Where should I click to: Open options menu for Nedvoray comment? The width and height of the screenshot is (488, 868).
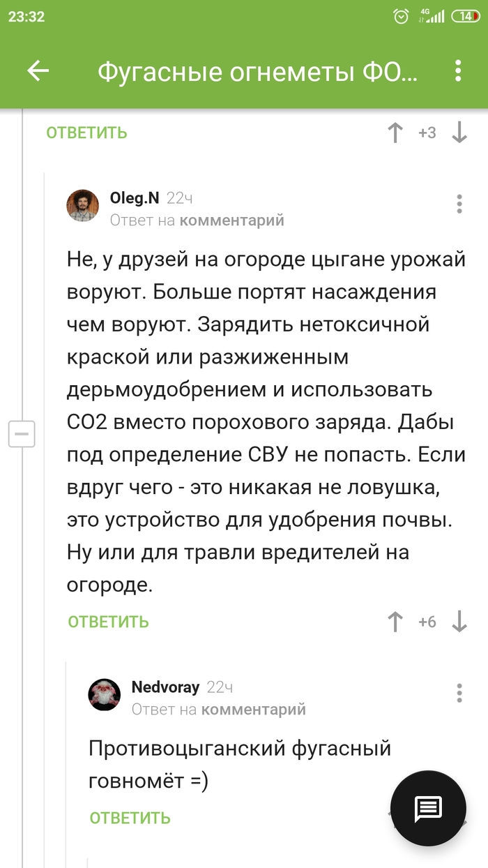coord(459,693)
